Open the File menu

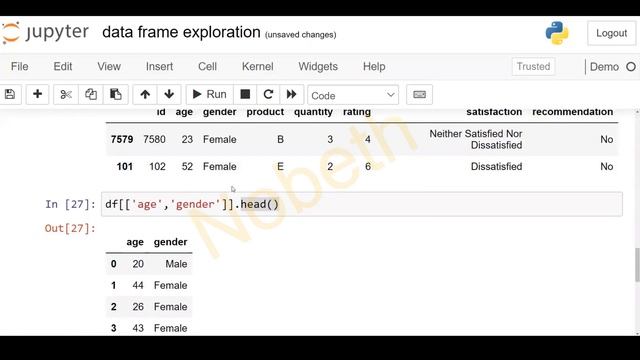click(20, 67)
